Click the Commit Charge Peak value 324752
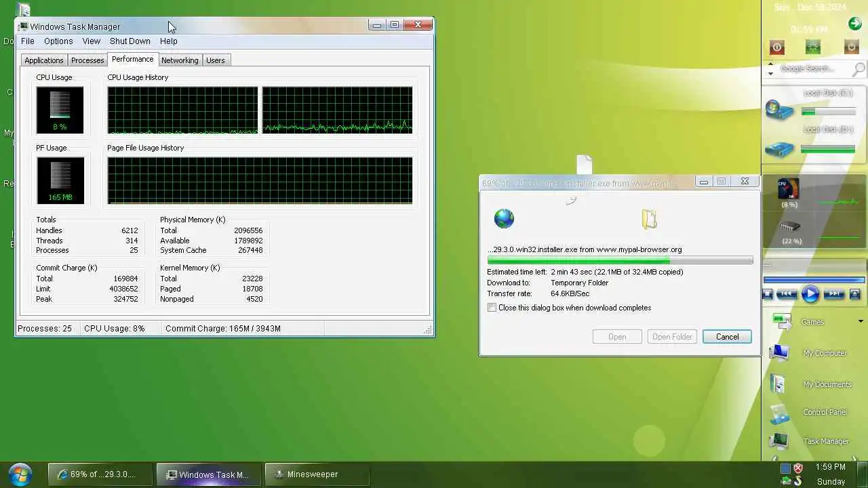The width and height of the screenshot is (868, 488). pos(125,299)
